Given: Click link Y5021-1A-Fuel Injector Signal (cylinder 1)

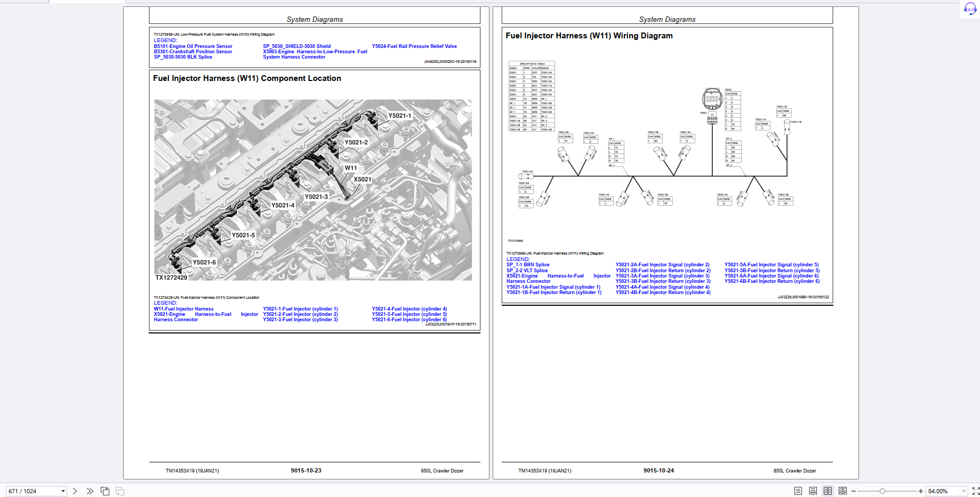Looking at the screenshot, I should coord(553,287).
